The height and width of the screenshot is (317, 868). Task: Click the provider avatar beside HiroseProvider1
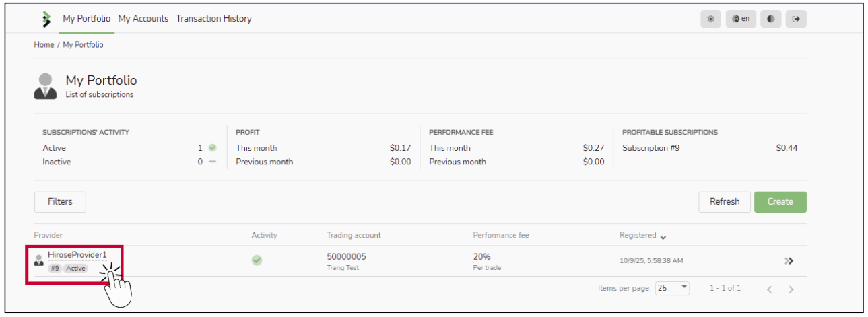(39, 260)
